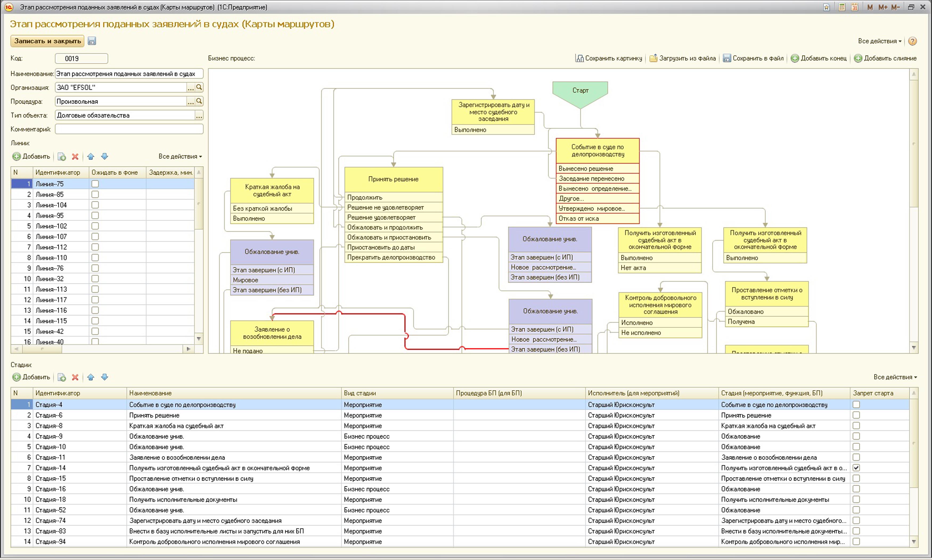Click the Add end node icon
This screenshot has height=560, width=932.
795,59
